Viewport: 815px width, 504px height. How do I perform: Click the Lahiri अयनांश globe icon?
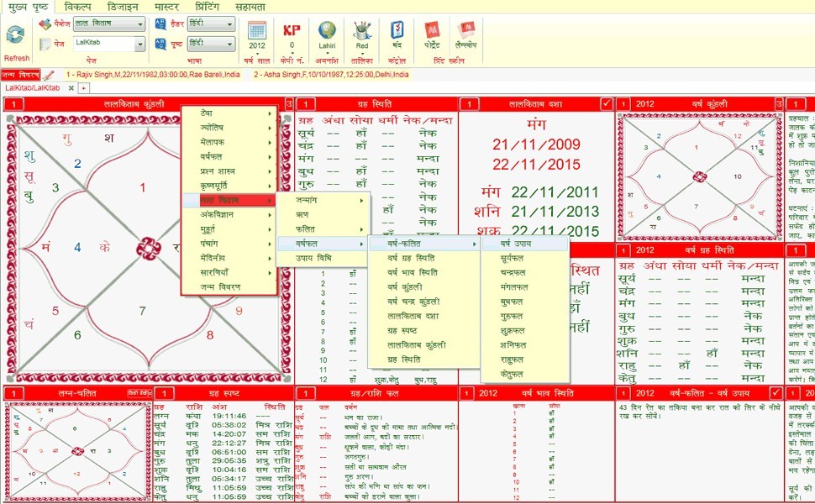point(327,32)
